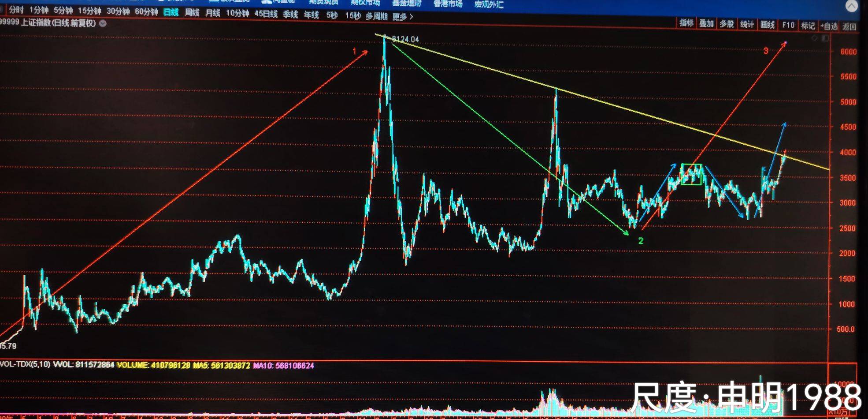Add stock to watchlist with +自选
The width and height of the screenshot is (868, 419).
tap(829, 26)
